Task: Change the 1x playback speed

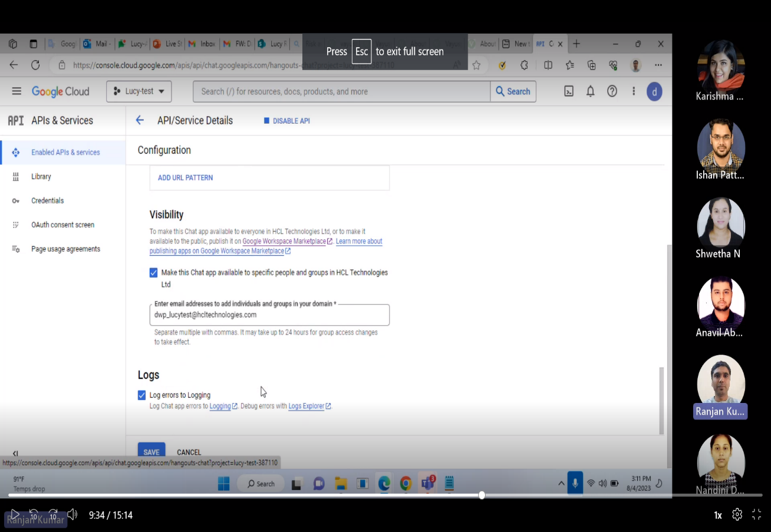Action: tap(718, 515)
